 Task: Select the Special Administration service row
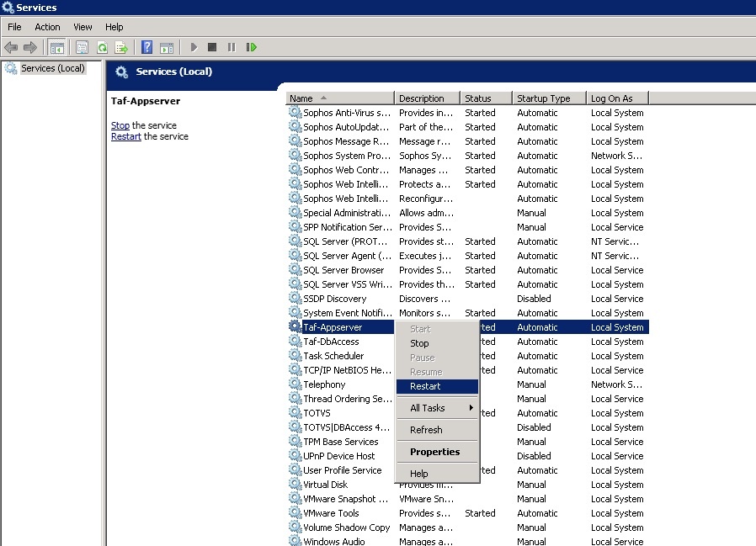[468, 213]
